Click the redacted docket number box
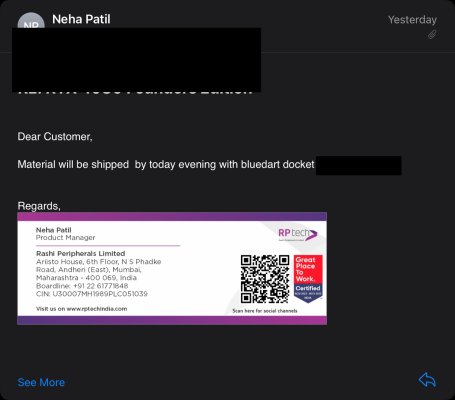The width and height of the screenshot is (455, 400). coord(359,165)
